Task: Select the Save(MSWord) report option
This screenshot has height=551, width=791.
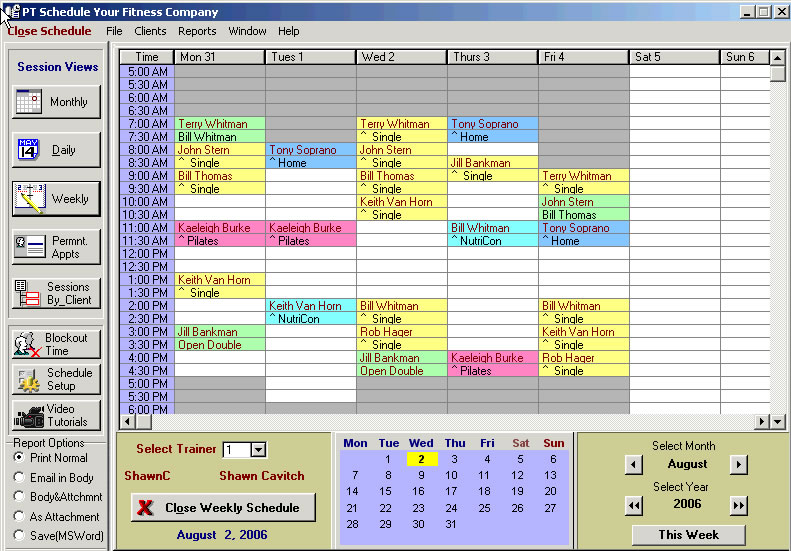Action: click(x=20, y=536)
